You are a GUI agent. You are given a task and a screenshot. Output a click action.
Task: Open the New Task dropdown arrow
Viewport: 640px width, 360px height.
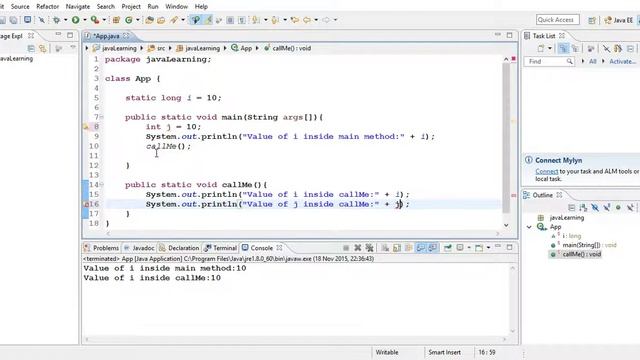pos(550,49)
